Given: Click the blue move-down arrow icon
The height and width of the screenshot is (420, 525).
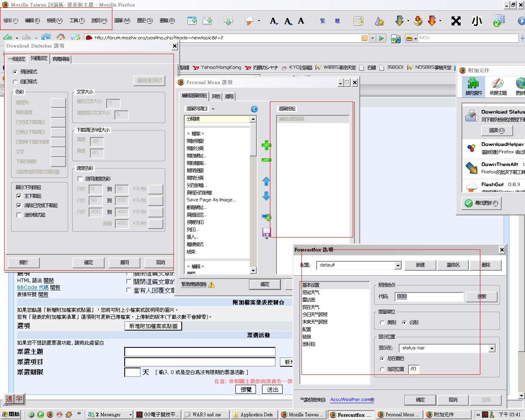Looking at the screenshot, I should [266, 196].
